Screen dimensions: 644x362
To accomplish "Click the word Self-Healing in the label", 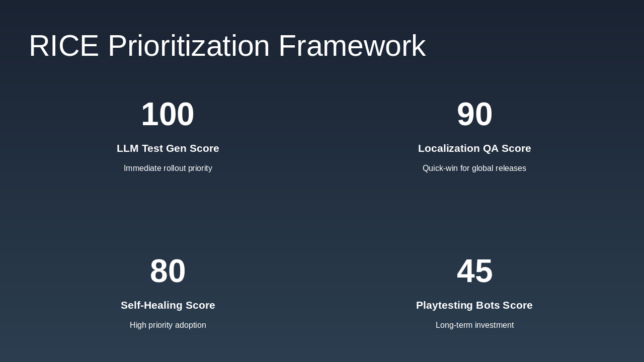I will (151, 305).
